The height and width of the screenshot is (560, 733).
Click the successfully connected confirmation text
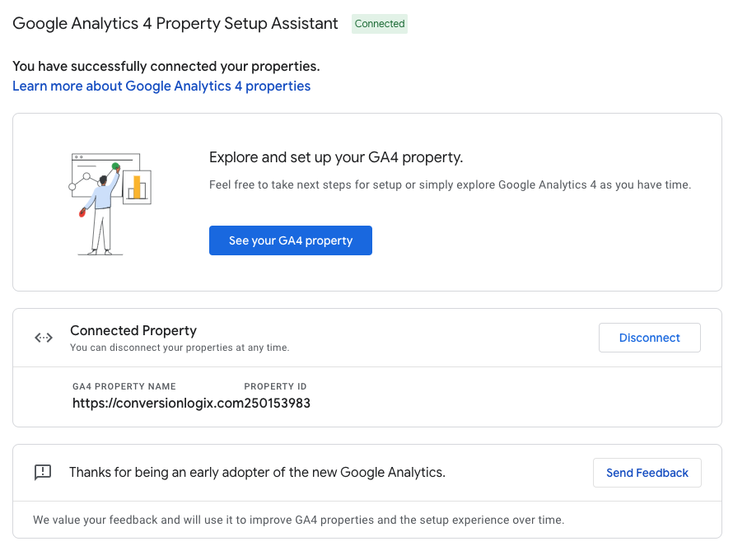click(166, 66)
